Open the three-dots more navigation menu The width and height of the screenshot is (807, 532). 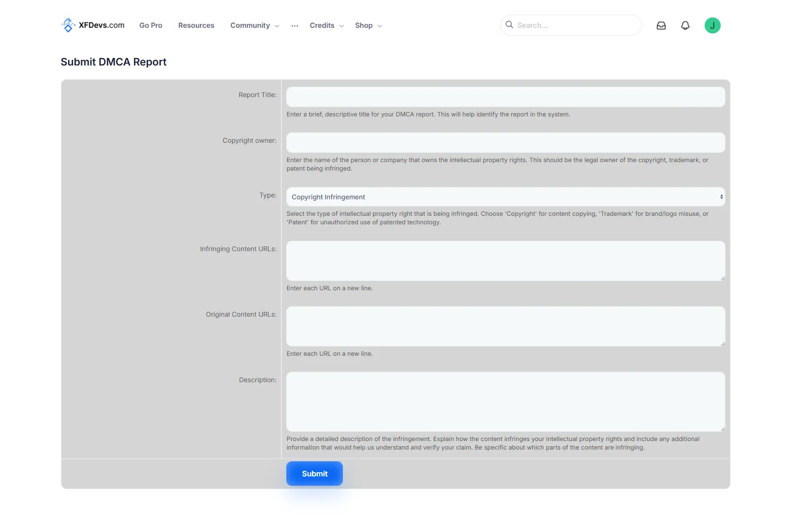pyautogui.click(x=294, y=26)
